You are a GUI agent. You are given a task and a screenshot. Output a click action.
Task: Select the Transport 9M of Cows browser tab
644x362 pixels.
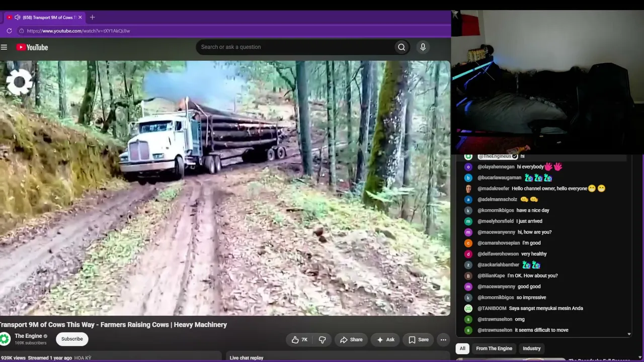(44, 17)
